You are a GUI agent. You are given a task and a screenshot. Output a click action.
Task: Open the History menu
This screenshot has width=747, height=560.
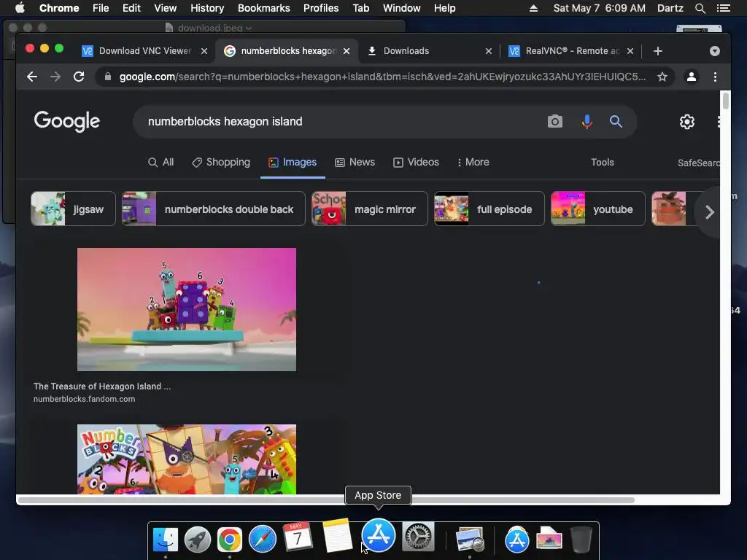point(206,8)
